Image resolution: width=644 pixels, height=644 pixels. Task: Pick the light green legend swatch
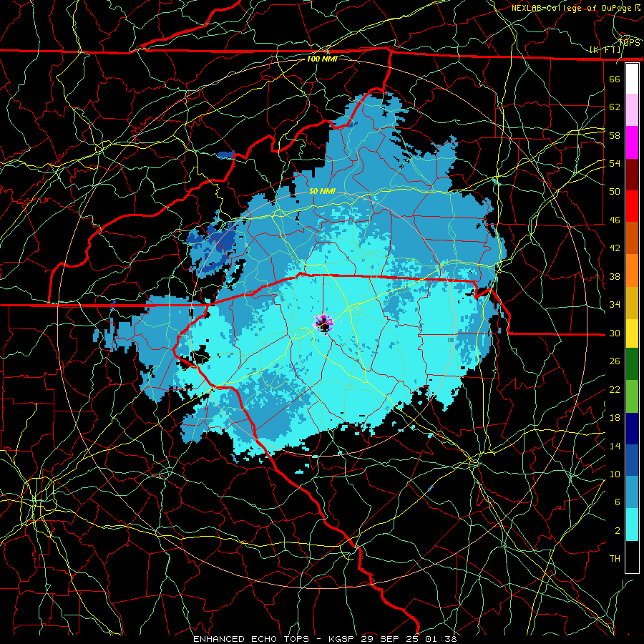pos(632,396)
